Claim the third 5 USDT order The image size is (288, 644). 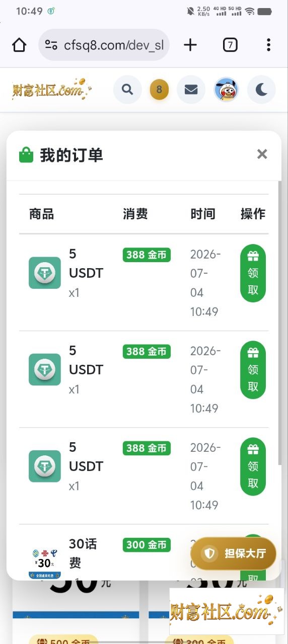pyautogui.click(x=253, y=466)
